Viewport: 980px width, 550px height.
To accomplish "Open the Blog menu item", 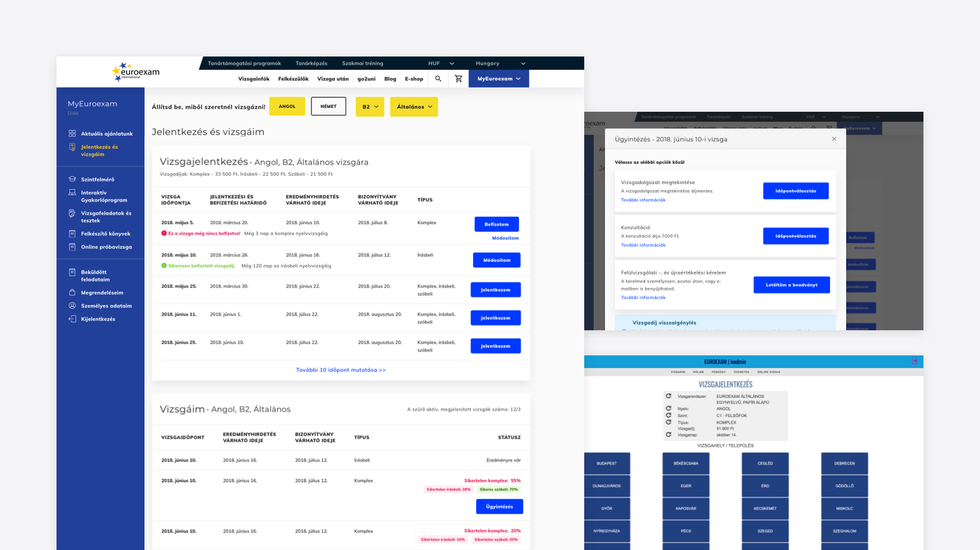I will pyautogui.click(x=390, y=79).
